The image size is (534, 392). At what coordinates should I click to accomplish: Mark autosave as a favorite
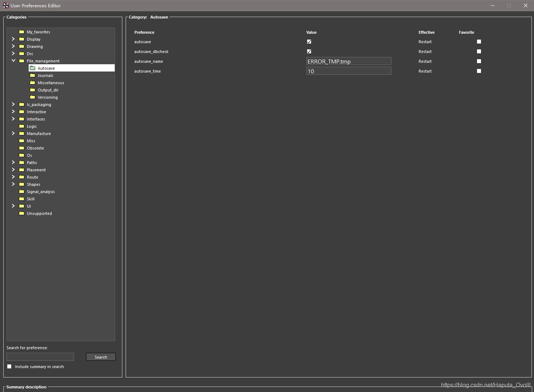(x=479, y=42)
